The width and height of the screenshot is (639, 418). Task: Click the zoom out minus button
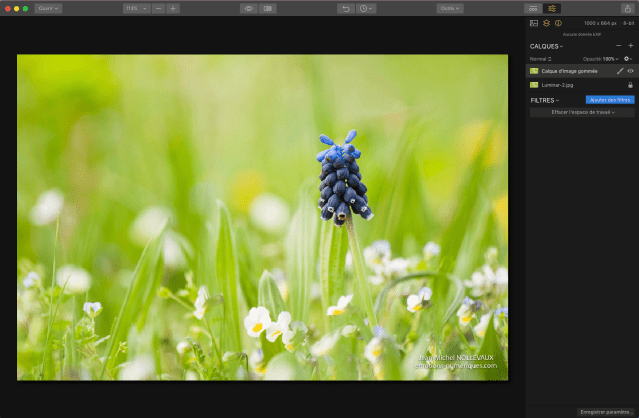click(159, 8)
